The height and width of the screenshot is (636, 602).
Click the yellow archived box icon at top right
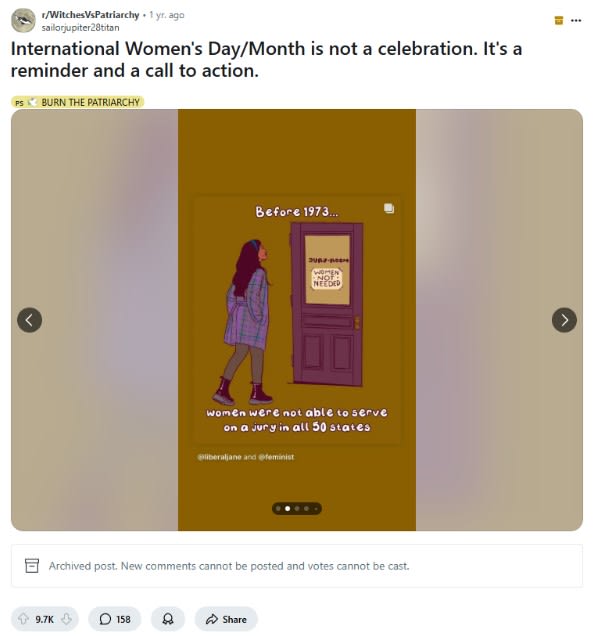point(558,20)
